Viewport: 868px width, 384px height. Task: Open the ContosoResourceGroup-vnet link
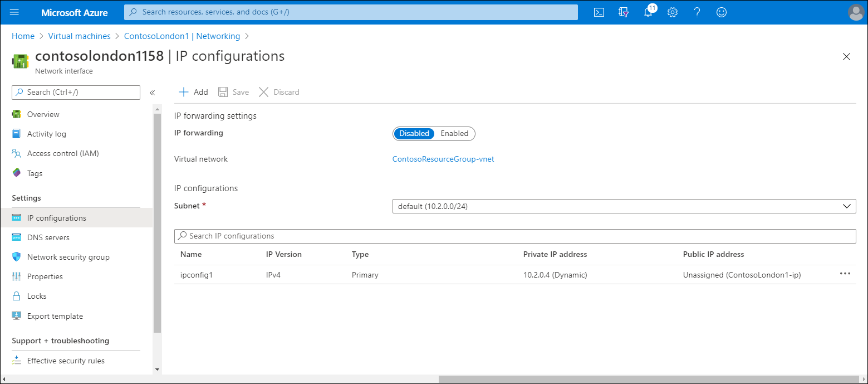443,159
